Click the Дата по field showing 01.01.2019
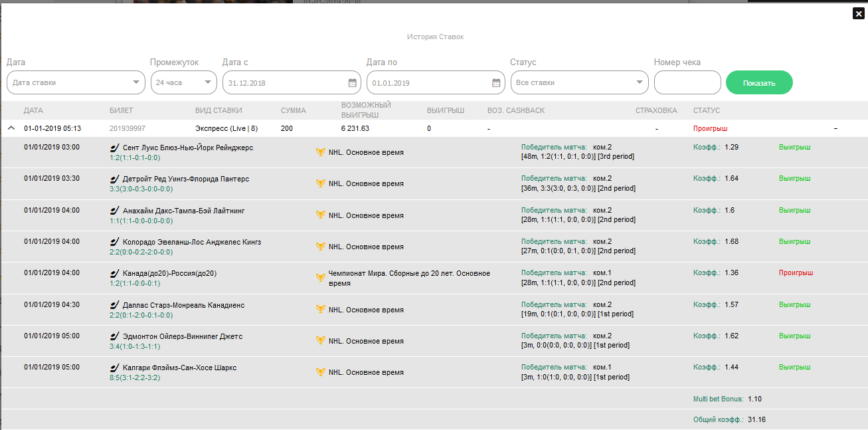The image size is (868, 430). (428, 83)
